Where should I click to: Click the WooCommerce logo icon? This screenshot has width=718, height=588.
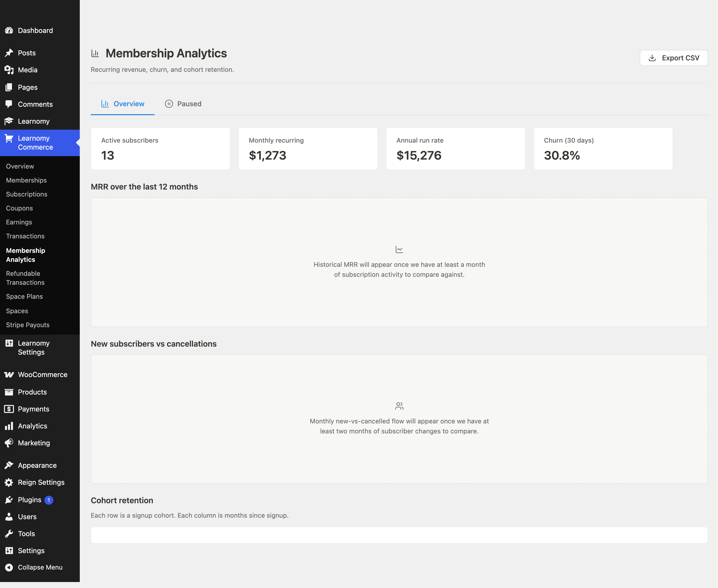point(9,375)
